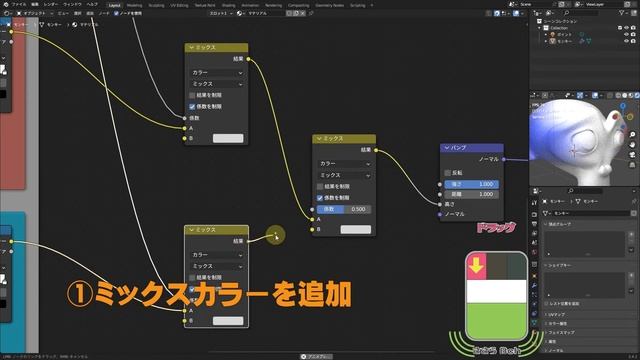Collapse the bottom ミックス node header

point(191,230)
